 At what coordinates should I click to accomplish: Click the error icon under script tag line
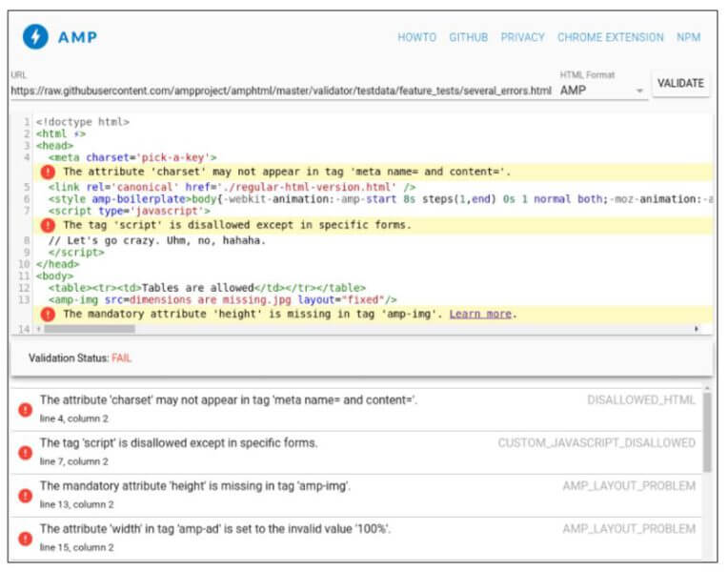tap(48, 226)
